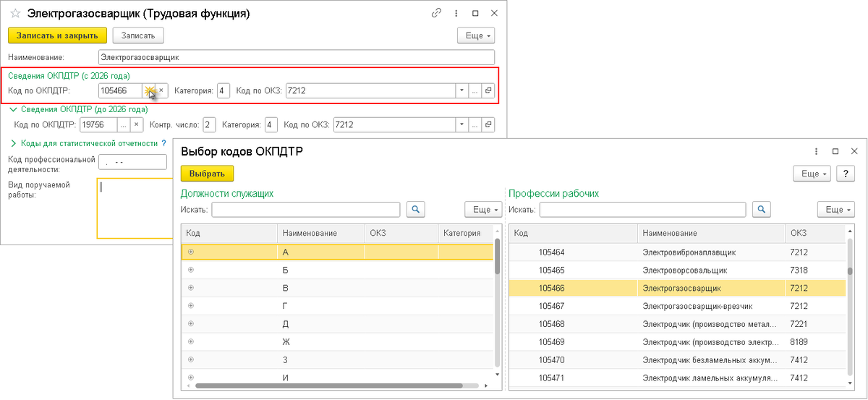Click the Контр. число field with value 2
This screenshot has width=868, height=400.
[x=210, y=124]
